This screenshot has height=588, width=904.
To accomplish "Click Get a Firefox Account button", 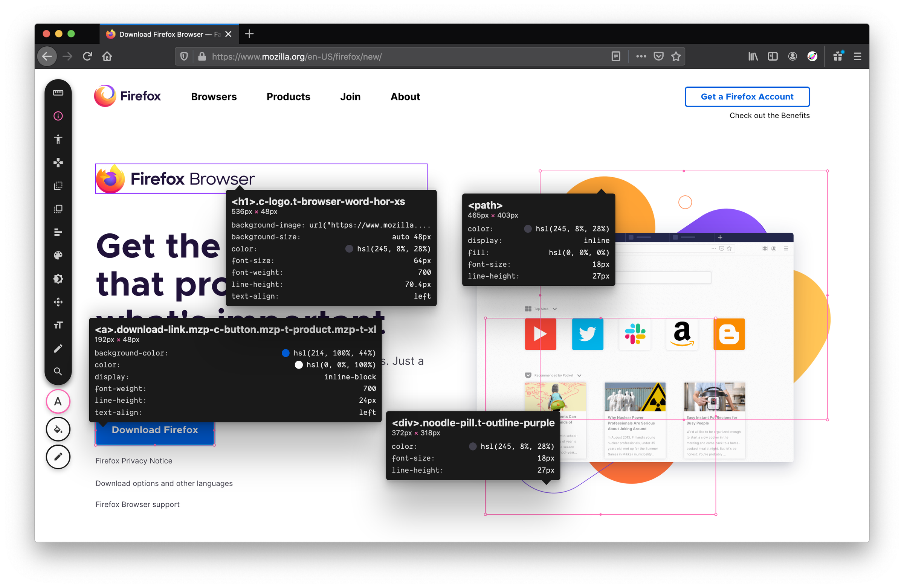I will 747,97.
